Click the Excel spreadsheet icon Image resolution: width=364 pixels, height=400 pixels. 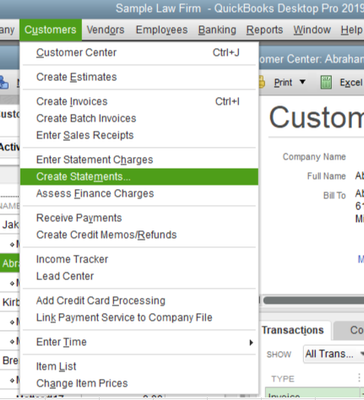tap(326, 82)
